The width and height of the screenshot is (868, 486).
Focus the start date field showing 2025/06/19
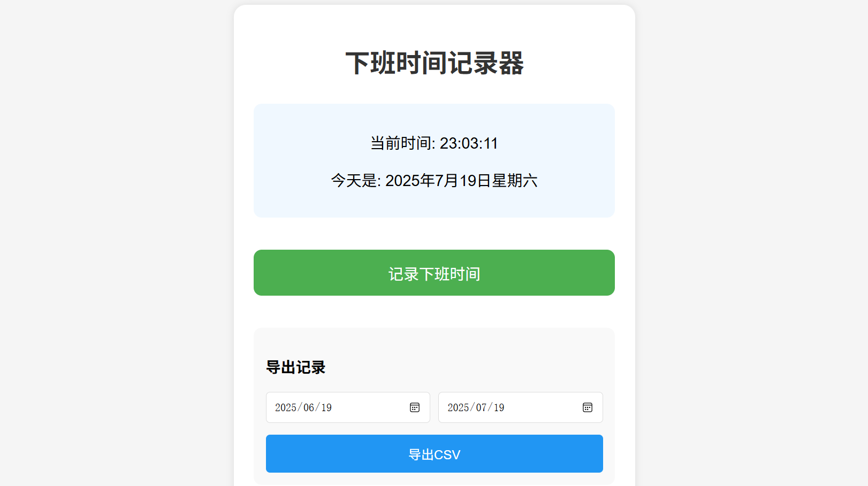[348, 407]
